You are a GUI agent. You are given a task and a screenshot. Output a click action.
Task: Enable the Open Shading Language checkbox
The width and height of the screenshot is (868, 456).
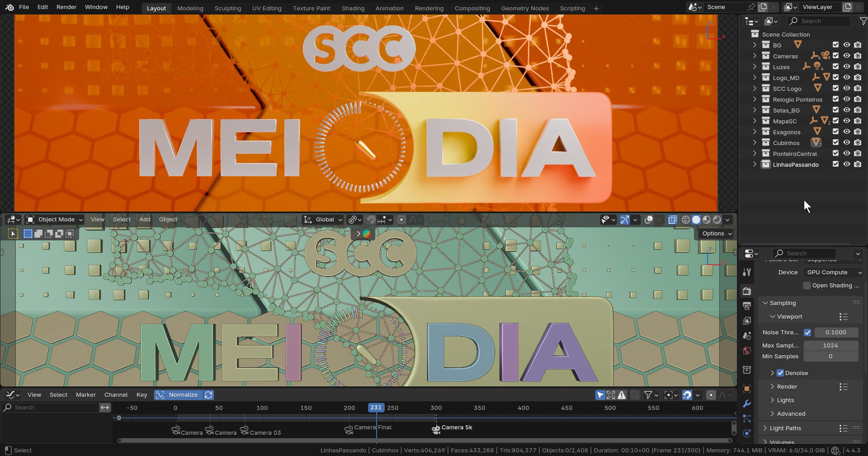(x=807, y=286)
